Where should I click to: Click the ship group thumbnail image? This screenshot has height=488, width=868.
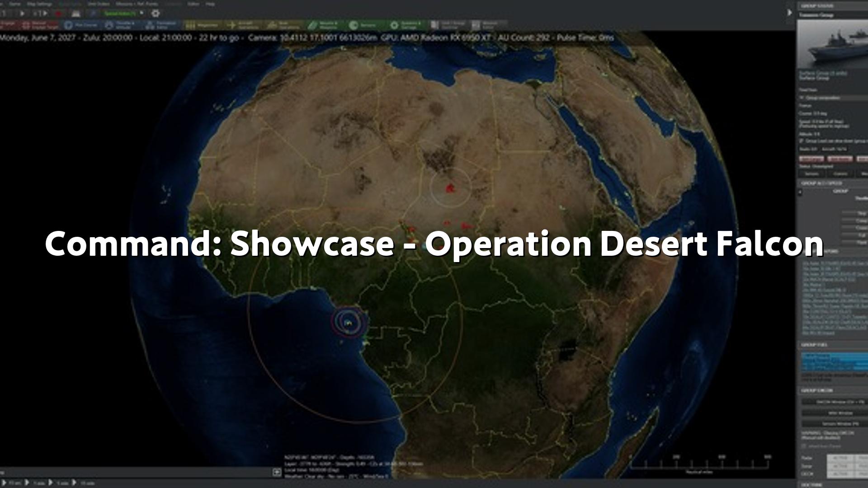click(832, 44)
